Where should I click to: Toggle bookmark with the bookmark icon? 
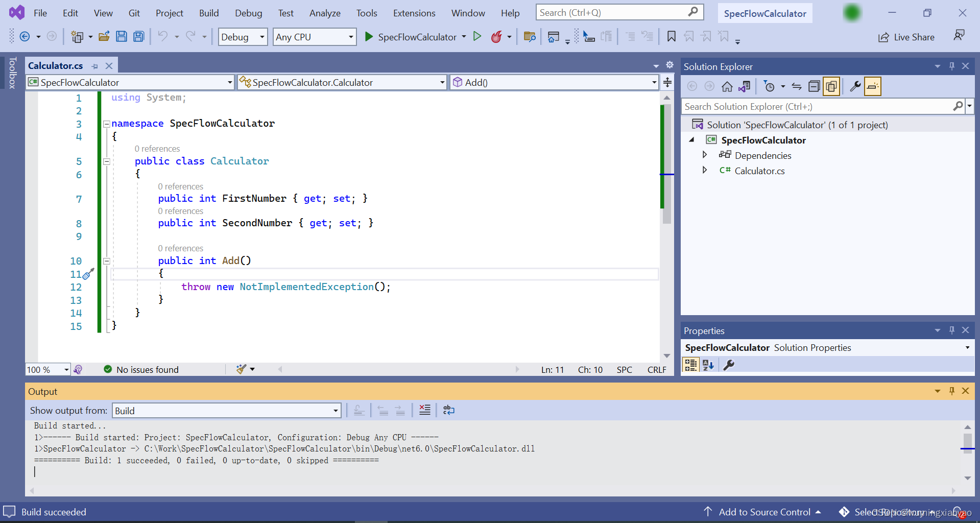click(672, 36)
